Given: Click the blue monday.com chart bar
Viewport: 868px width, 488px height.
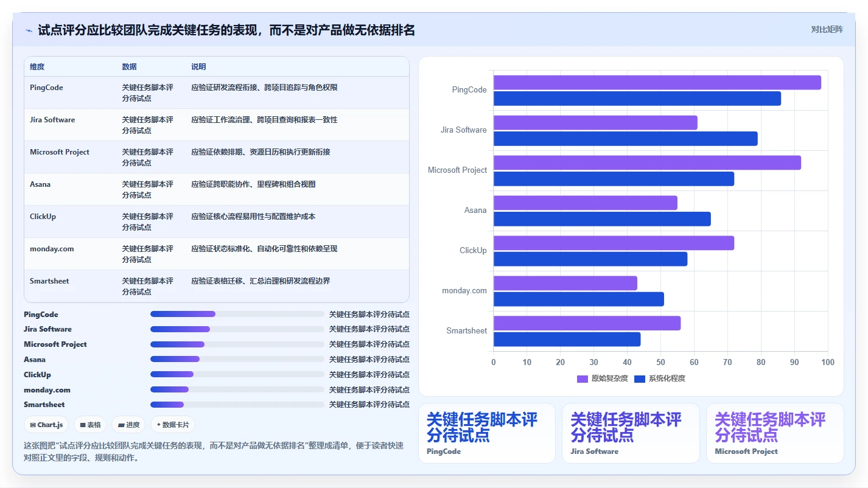Looking at the screenshot, I should coord(579,299).
